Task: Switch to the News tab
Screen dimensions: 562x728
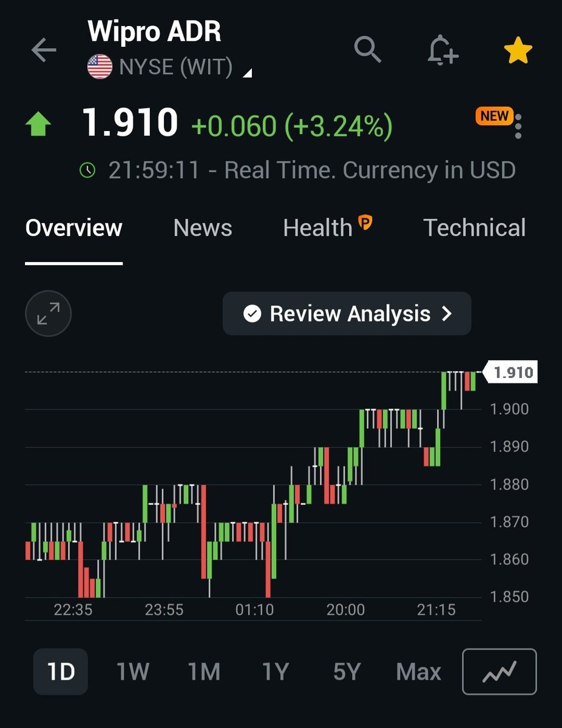Action: 203,228
